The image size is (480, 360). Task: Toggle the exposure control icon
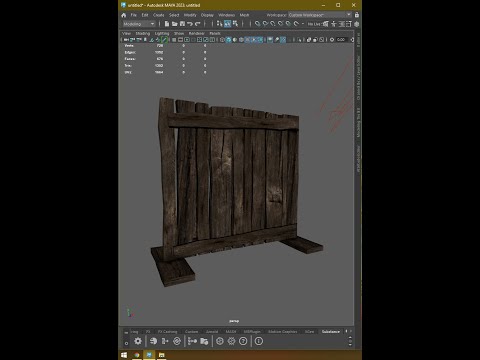pyautogui.click(x=332, y=40)
